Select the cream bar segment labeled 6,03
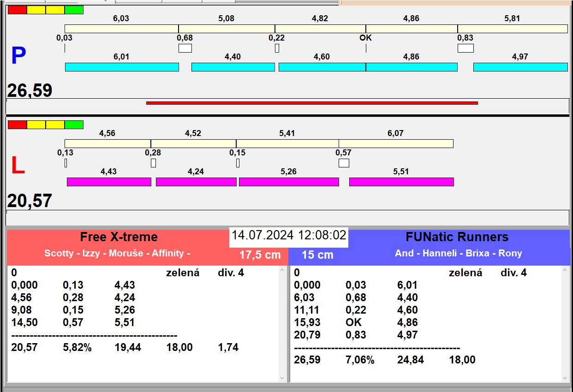Viewport: 573px width, 392px height. (x=121, y=29)
